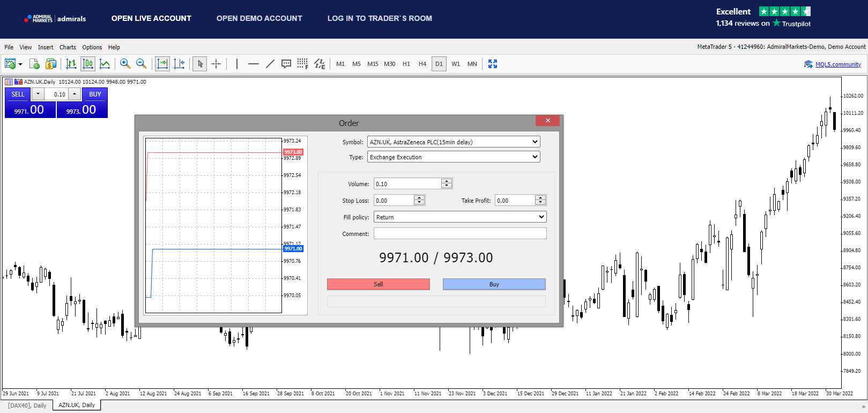Screen dimensions: 868x413
Task: Click the Admiral Markets admirals logo
Action: [55, 19]
